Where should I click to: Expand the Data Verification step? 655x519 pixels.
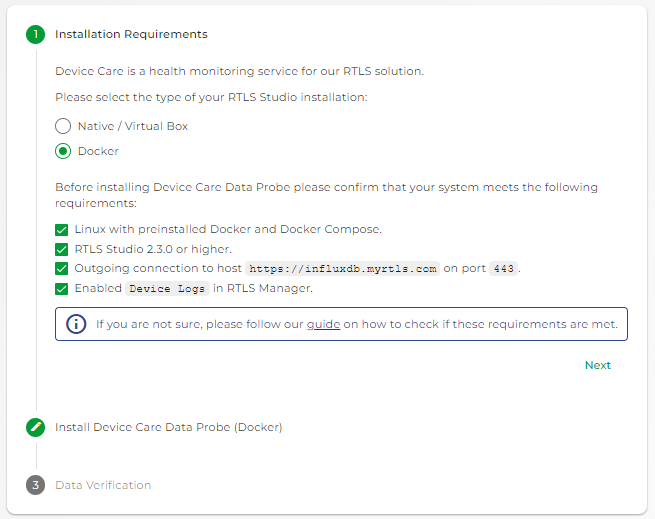[x=103, y=485]
